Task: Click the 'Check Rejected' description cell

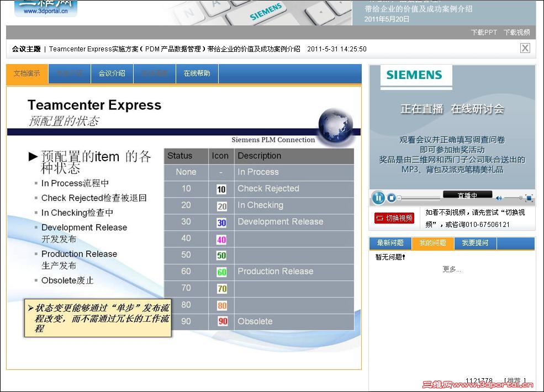Action: click(294, 189)
